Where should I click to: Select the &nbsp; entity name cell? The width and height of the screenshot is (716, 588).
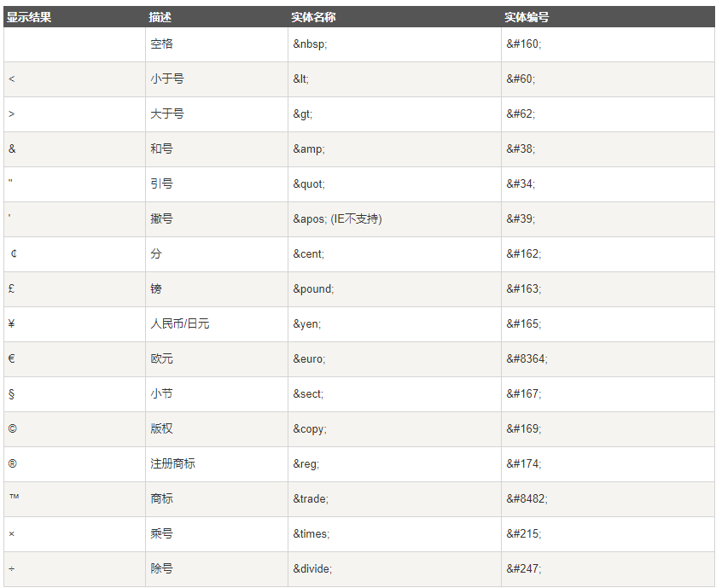tap(311, 44)
